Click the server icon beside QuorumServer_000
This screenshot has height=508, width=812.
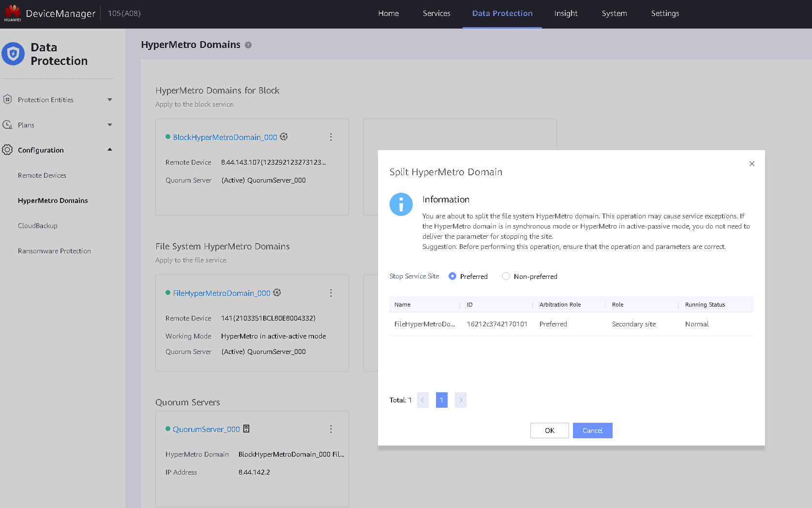pyautogui.click(x=246, y=429)
